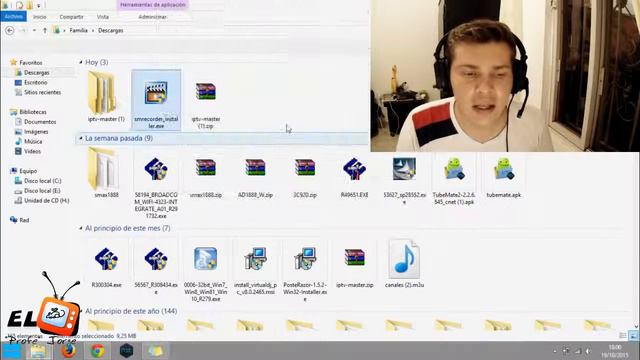Select Descargas in the navigation pane
The image size is (640, 360).
[x=36, y=73]
